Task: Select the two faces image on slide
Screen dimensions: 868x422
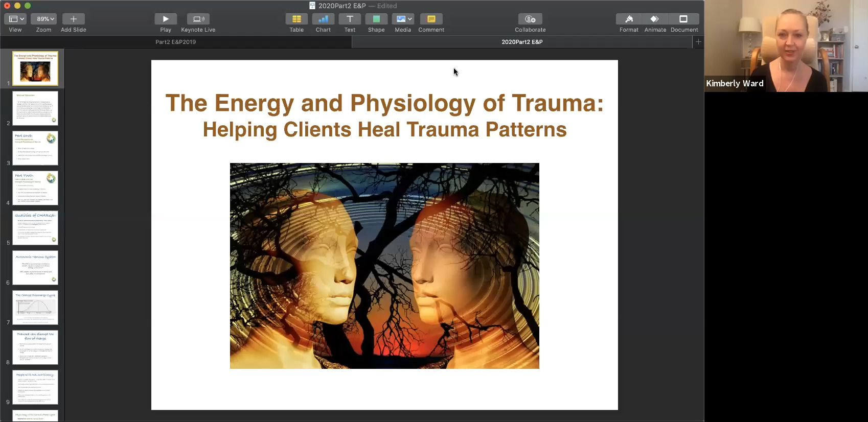Action: [384, 266]
